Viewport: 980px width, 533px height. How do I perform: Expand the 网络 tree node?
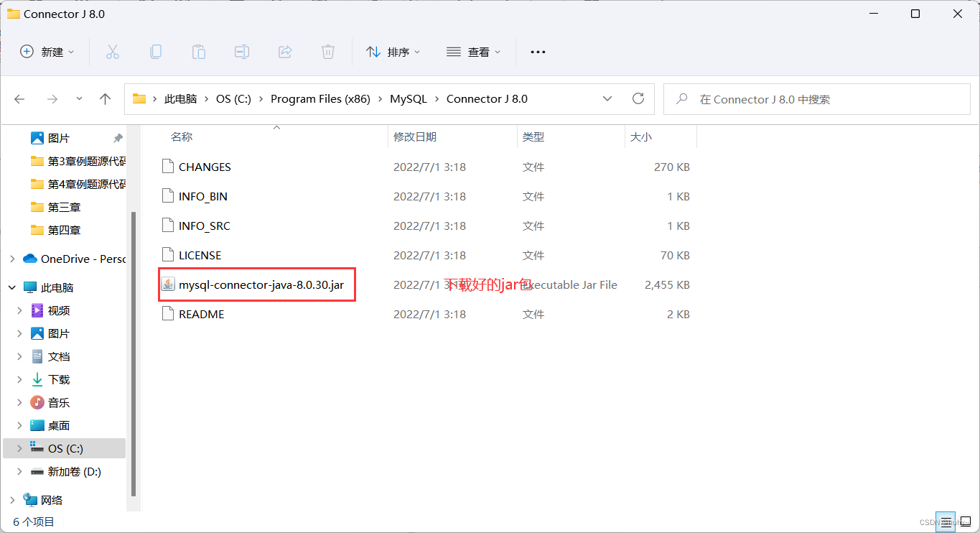pyautogui.click(x=12, y=500)
